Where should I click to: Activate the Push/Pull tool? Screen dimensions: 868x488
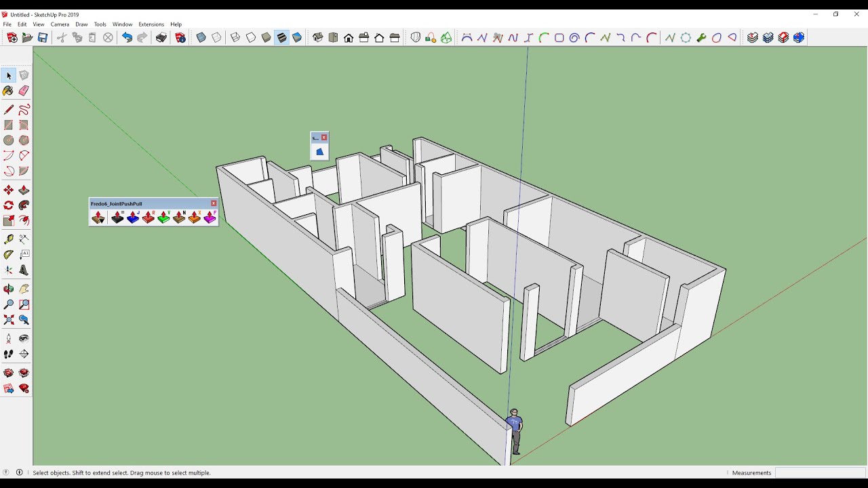24,190
